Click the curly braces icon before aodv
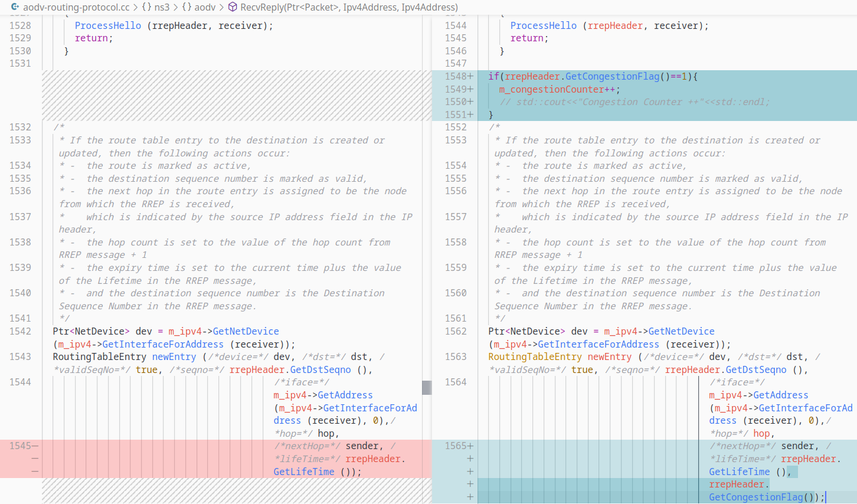This screenshot has width=857, height=504. (x=187, y=7)
